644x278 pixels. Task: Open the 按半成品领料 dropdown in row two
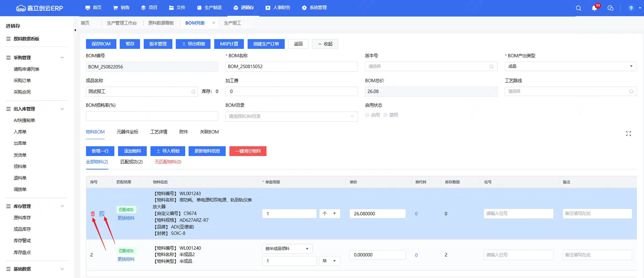coord(287,249)
